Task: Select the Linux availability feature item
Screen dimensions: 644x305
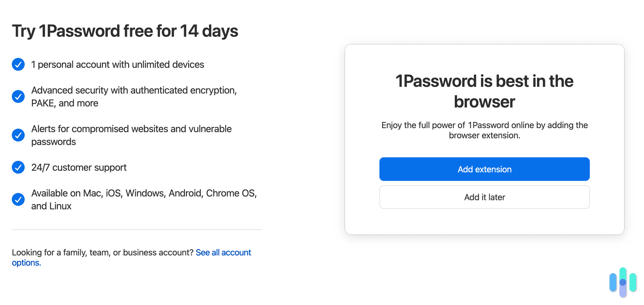Action: coord(144,199)
